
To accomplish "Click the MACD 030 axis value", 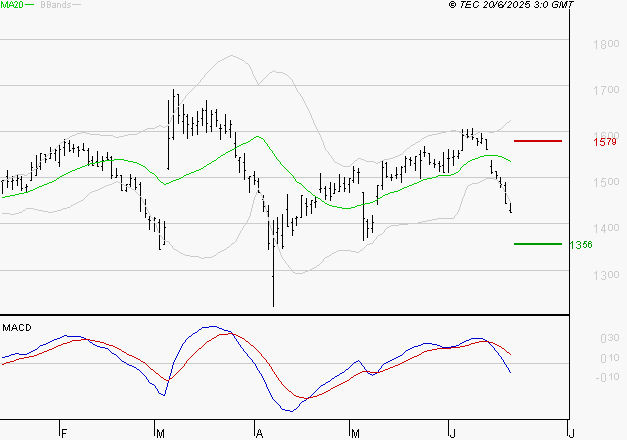I will pos(610,338).
